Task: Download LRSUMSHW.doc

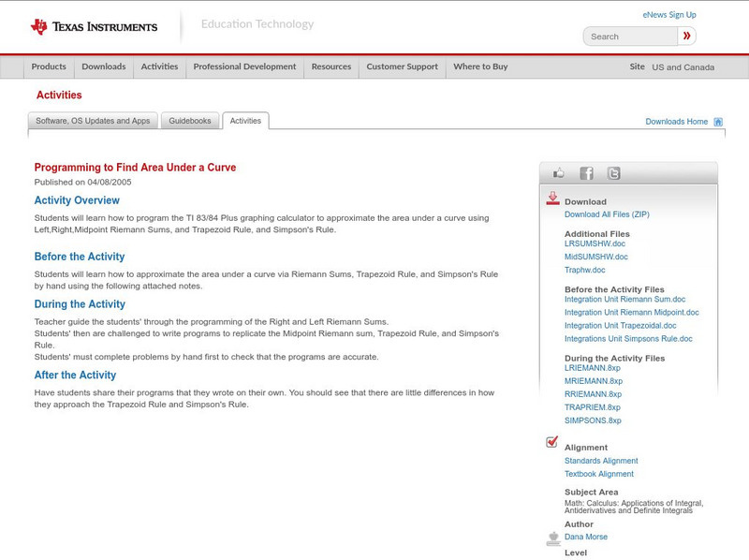Action: coord(595,243)
